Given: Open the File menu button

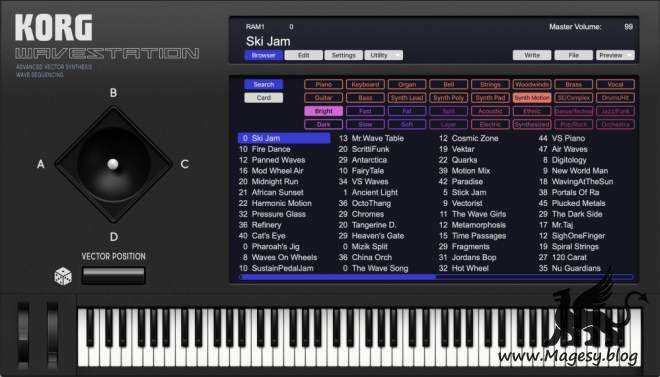Looking at the screenshot, I should click(x=573, y=55).
